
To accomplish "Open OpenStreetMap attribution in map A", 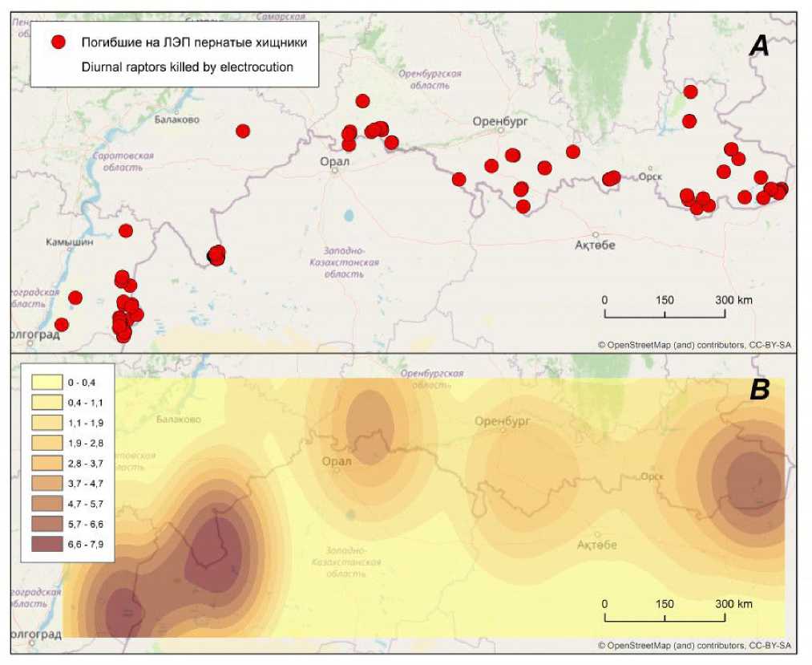I will [x=694, y=345].
